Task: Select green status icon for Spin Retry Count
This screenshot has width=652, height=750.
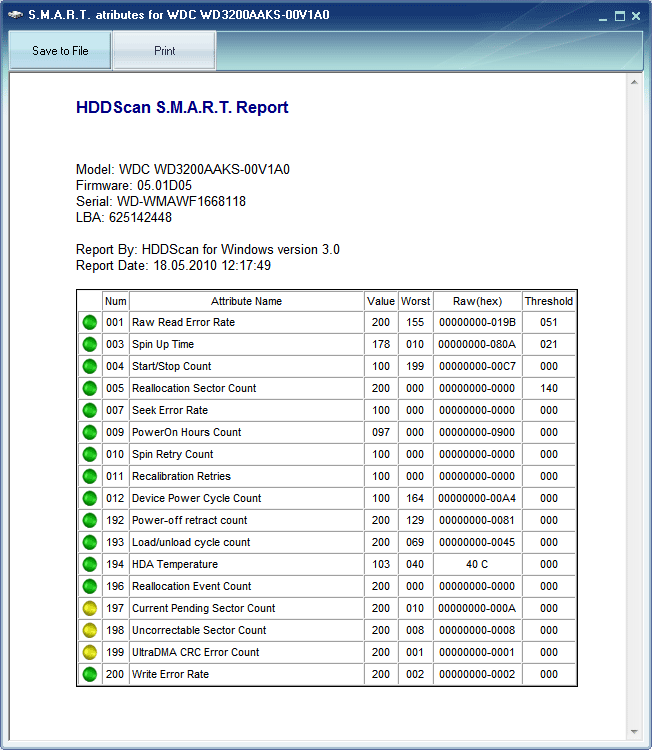Action: tap(89, 454)
